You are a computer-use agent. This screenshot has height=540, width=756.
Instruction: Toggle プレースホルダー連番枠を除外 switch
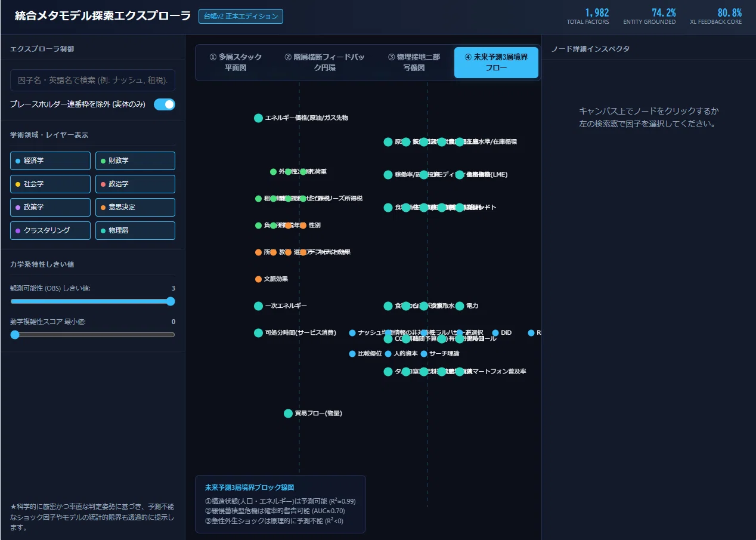pyautogui.click(x=165, y=104)
